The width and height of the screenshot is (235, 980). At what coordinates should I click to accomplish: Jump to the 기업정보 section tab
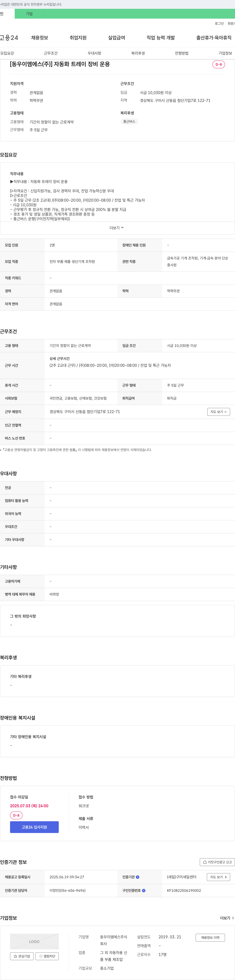click(225, 53)
